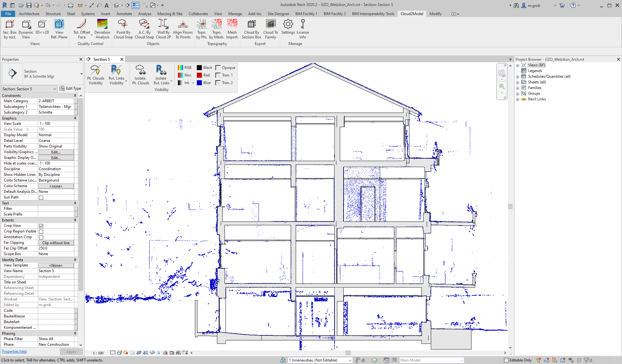Open the Section 5 instance dropdown
Viewport: 622px width, 364px height.
click(x=54, y=89)
